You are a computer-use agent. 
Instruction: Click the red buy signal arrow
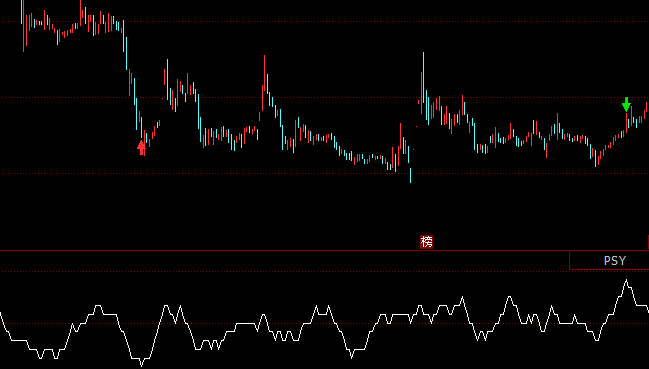142,147
